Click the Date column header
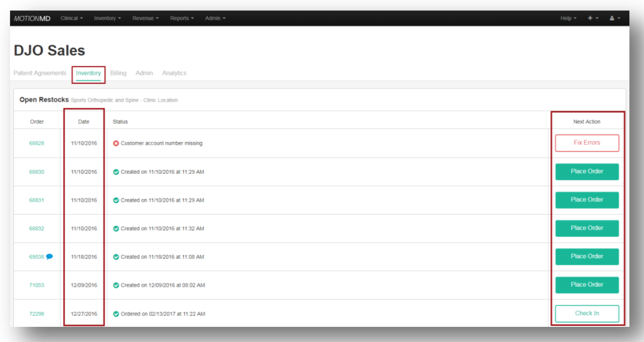Screen dimensions: 644x342 pyautogui.click(x=83, y=122)
